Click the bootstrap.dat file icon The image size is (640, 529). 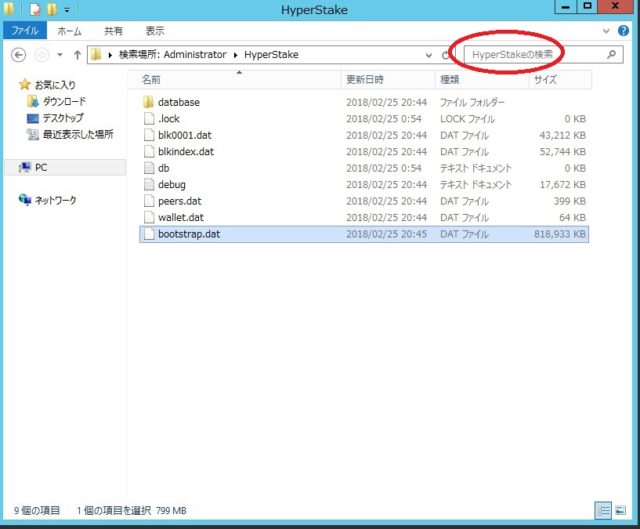pos(149,234)
